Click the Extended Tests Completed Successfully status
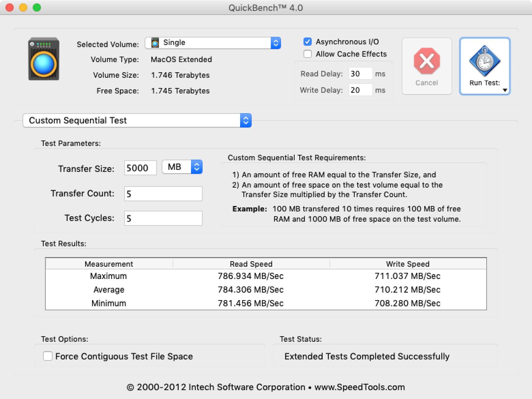The height and width of the screenshot is (399, 532). pos(367,356)
